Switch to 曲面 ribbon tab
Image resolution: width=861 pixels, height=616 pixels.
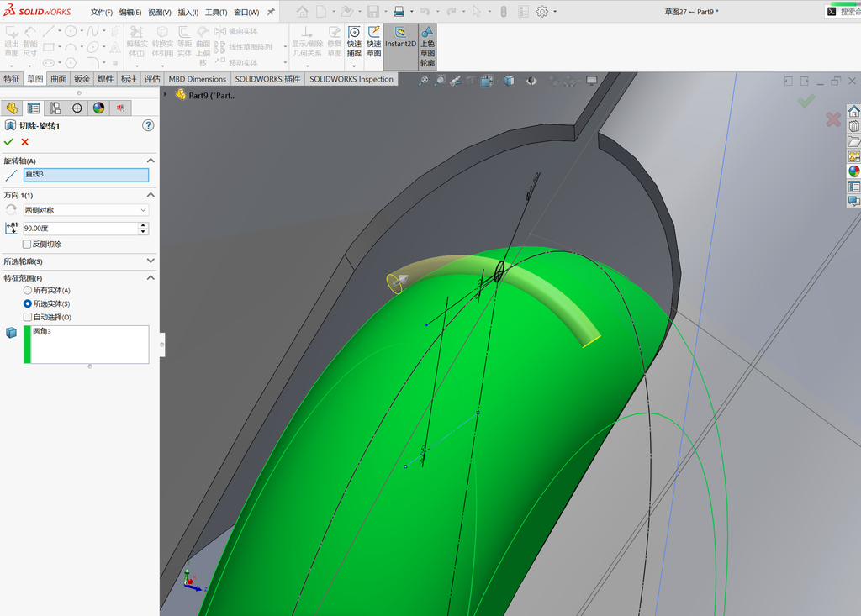click(59, 79)
